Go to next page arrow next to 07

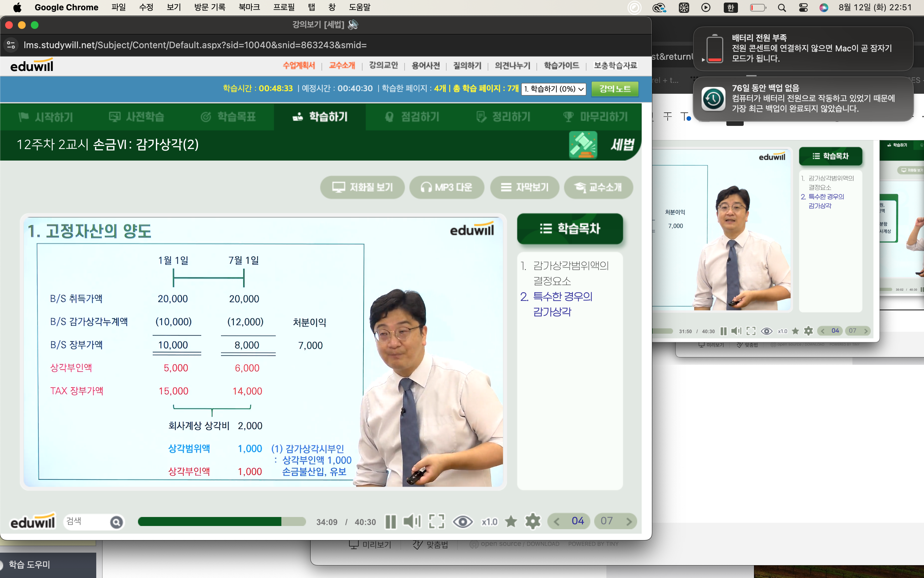(629, 522)
